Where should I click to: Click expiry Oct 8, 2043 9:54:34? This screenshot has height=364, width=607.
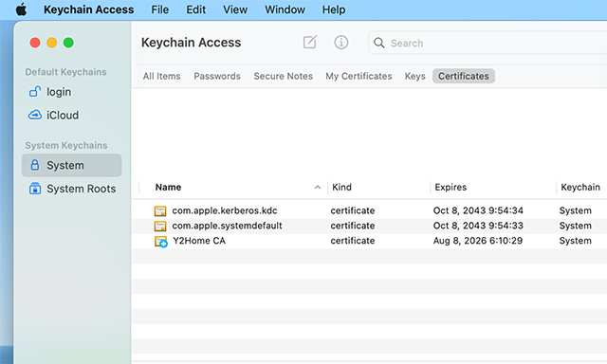click(x=478, y=210)
